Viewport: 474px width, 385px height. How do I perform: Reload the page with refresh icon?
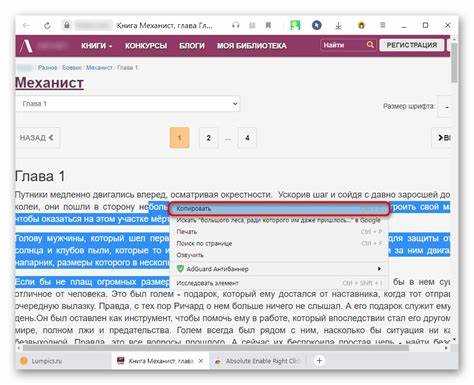click(x=47, y=25)
